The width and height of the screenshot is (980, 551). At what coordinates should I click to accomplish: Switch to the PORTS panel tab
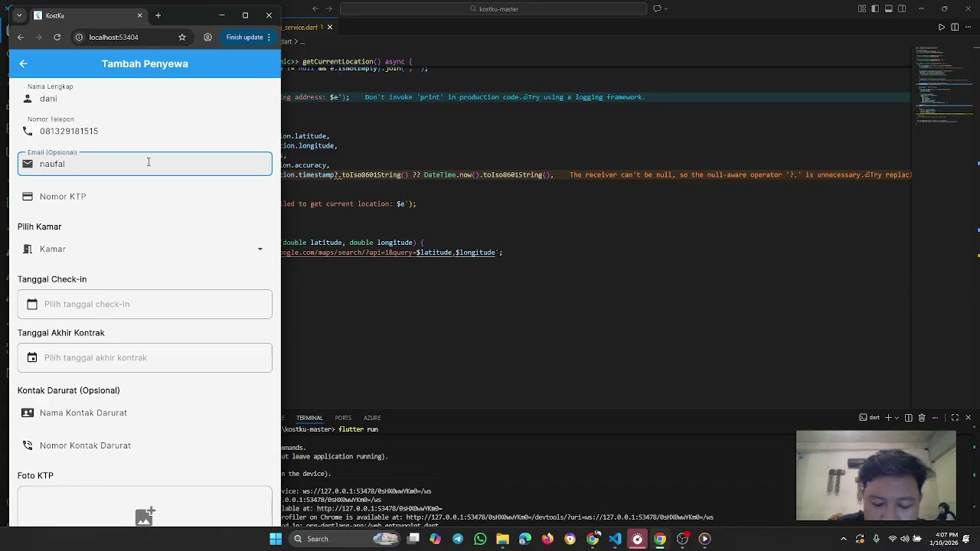pos(343,418)
